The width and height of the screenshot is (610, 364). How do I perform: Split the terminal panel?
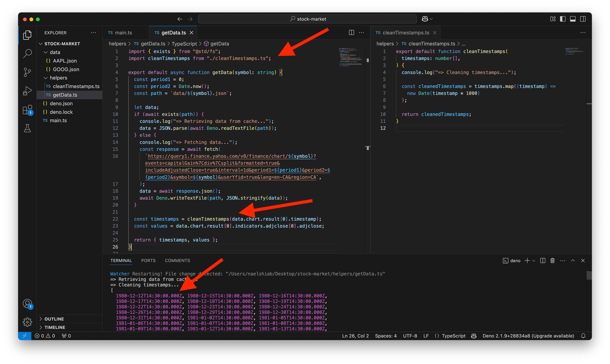tap(543, 261)
